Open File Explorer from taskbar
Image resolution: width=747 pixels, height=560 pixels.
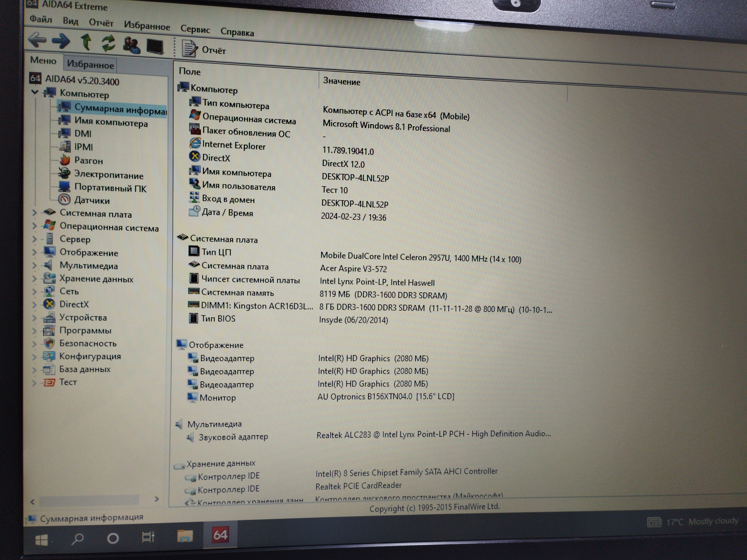click(185, 536)
